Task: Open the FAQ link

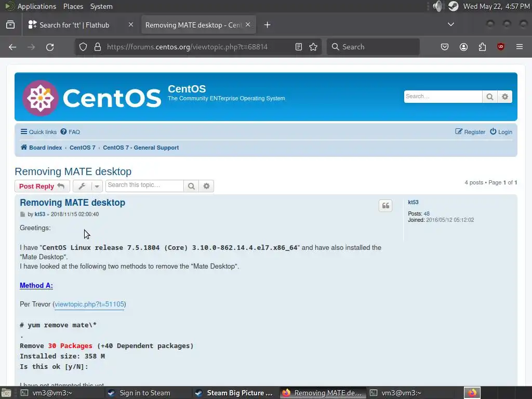Action: pos(70,132)
